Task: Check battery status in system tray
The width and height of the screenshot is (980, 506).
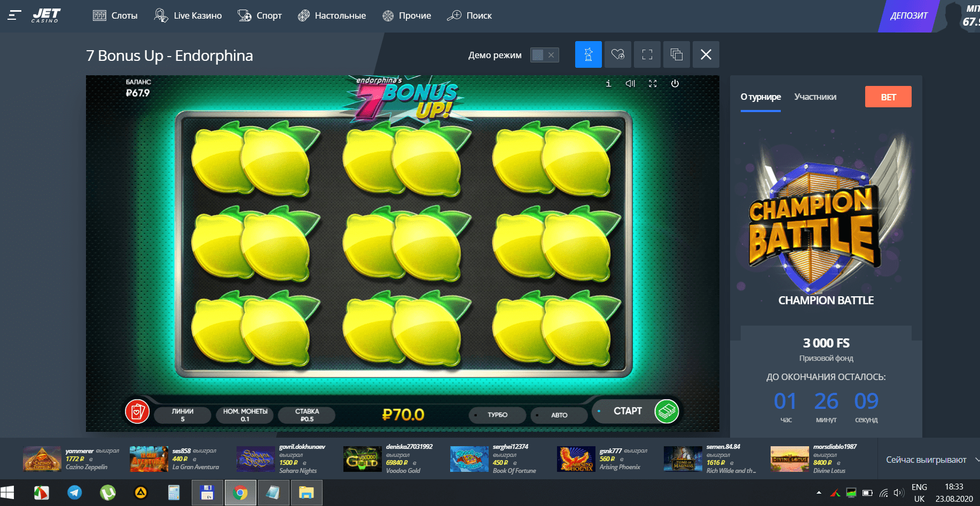Action: point(868,493)
